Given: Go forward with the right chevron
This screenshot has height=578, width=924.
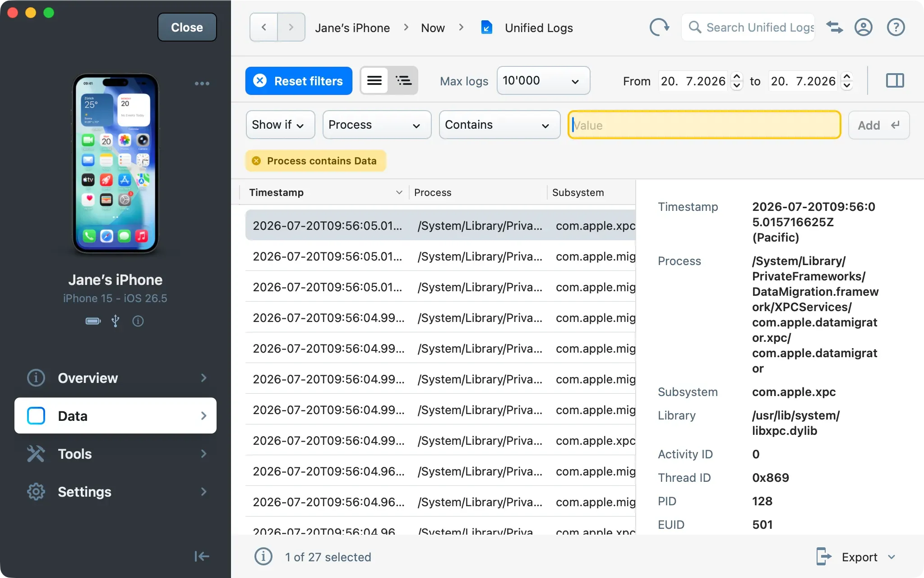Looking at the screenshot, I should [x=291, y=28].
